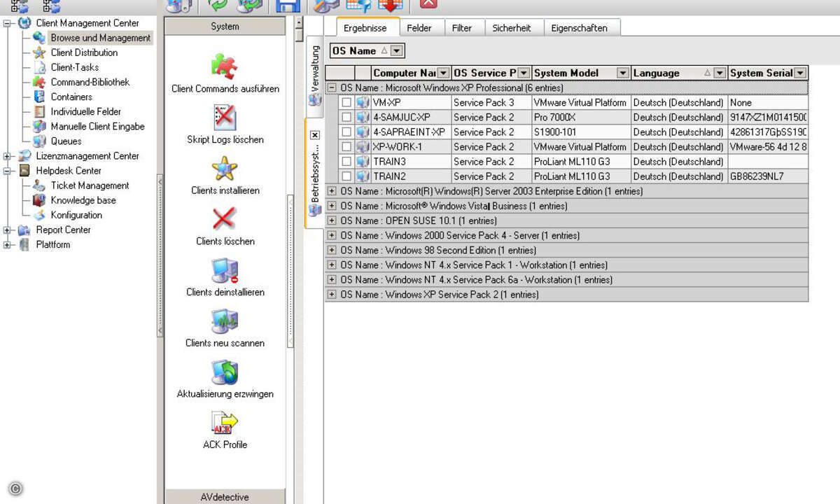Click the client icon of row TRAIN3
This screenshot has width=840, height=504.
pyautogui.click(x=363, y=161)
